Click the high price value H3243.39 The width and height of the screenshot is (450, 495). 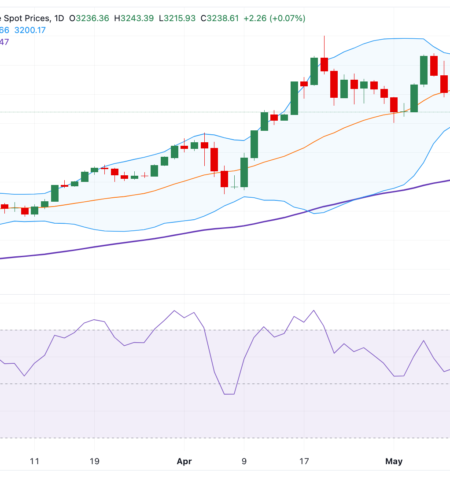(134, 18)
